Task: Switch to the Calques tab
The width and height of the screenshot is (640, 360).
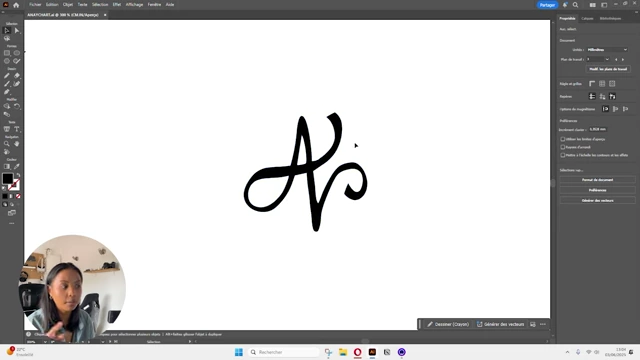Action: pos(587,18)
